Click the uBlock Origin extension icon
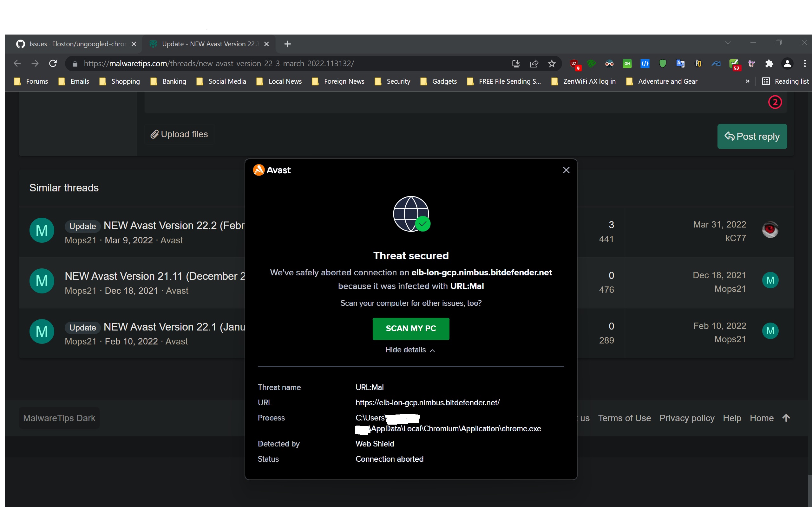The height and width of the screenshot is (507, 812). (x=574, y=64)
